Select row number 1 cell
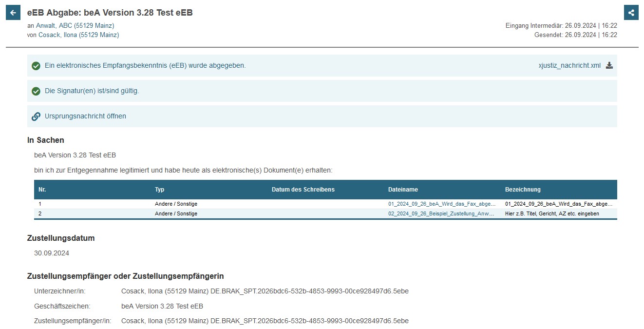This screenshot has width=644, height=329. point(40,204)
